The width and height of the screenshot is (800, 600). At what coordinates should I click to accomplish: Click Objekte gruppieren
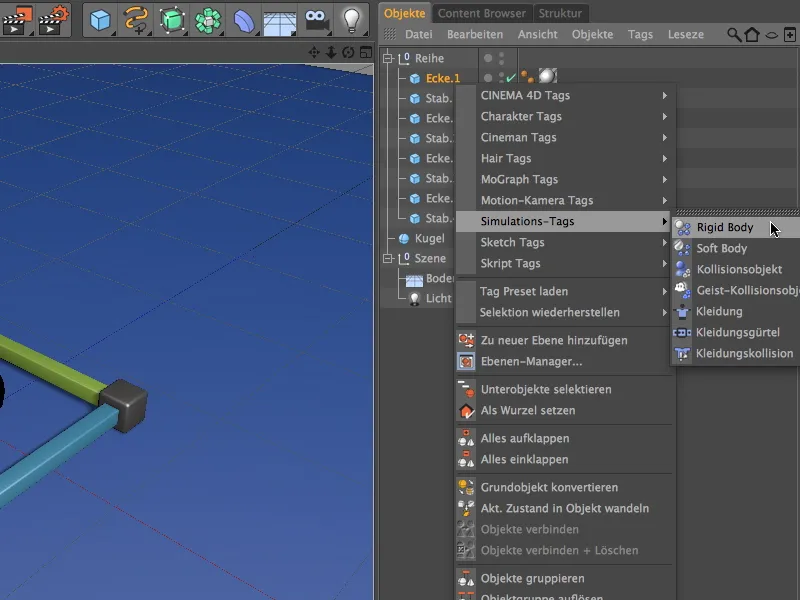click(566, 578)
